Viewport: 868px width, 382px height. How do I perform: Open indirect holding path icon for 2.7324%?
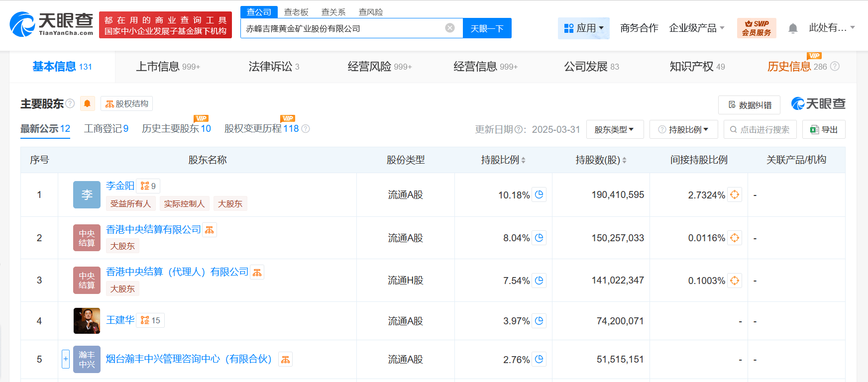(735, 194)
